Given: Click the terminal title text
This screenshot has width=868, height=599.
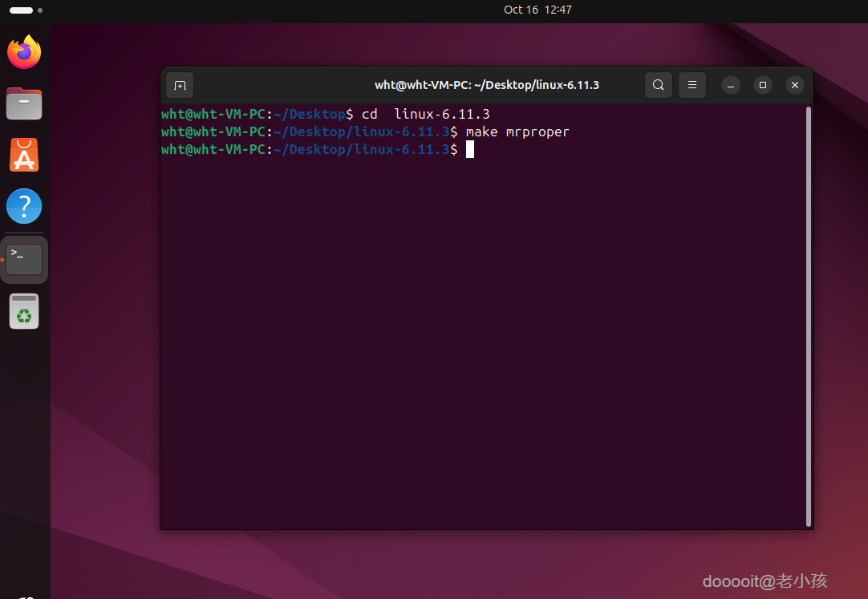Looking at the screenshot, I should 487,85.
